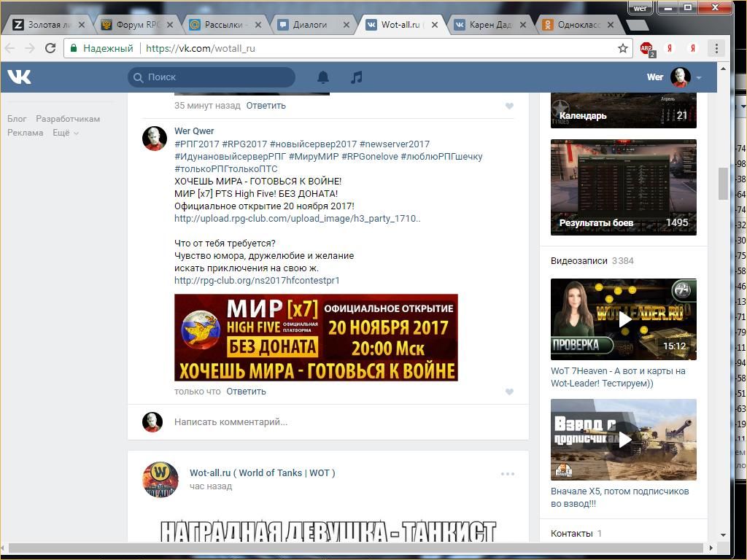Reply to the Wer Qwer comment
The height and width of the screenshot is (560, 747).
point(246,392)
